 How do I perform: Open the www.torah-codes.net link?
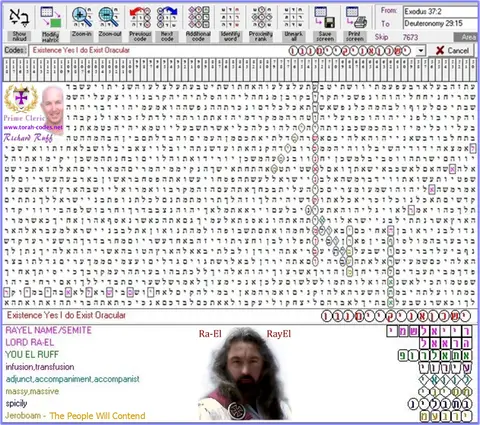[33, 127]
